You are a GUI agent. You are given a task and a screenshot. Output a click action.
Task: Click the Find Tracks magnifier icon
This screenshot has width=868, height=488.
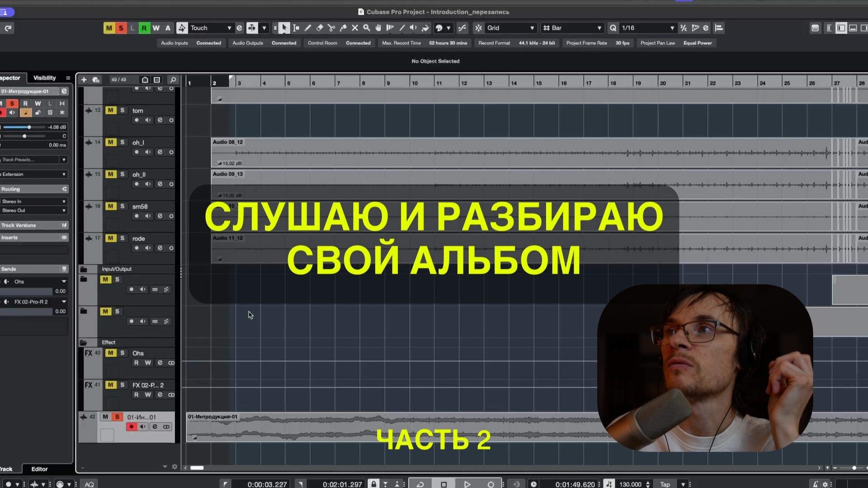173,80
